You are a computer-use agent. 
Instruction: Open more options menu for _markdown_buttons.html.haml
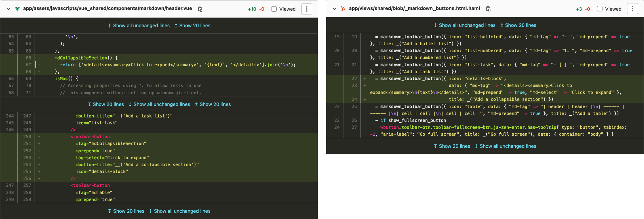[633, 9]
